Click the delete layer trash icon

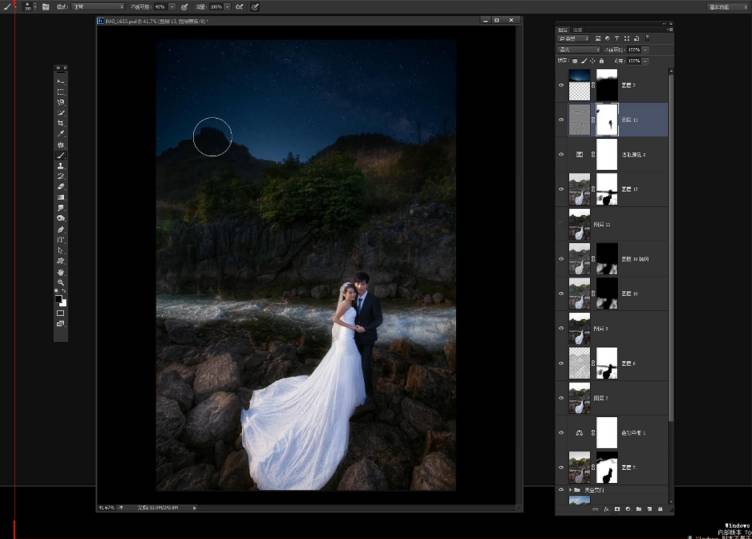pos(660,509)
